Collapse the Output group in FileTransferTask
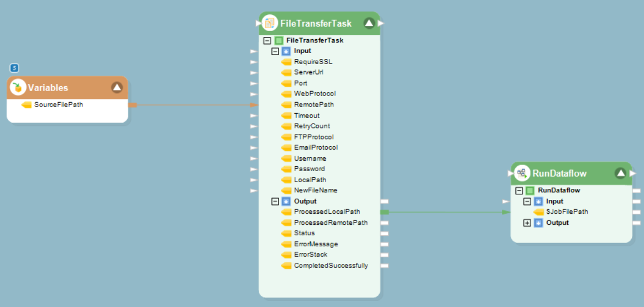 [x=275, y=202]
